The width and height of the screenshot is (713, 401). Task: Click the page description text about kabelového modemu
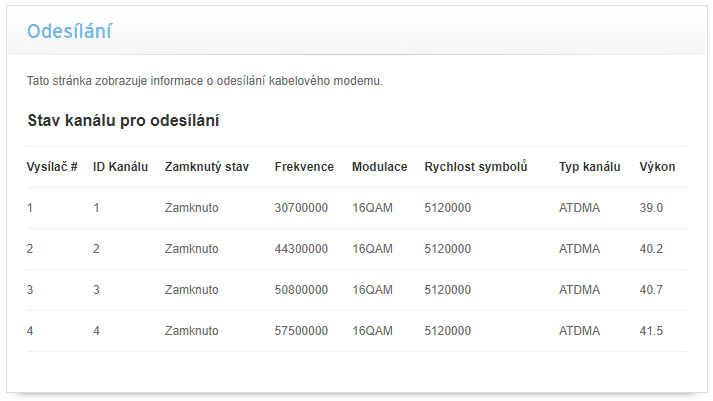205,81
